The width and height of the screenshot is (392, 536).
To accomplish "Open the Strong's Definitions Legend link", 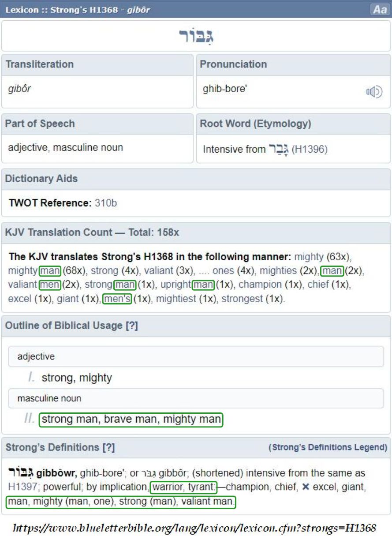I will (328, 447).
